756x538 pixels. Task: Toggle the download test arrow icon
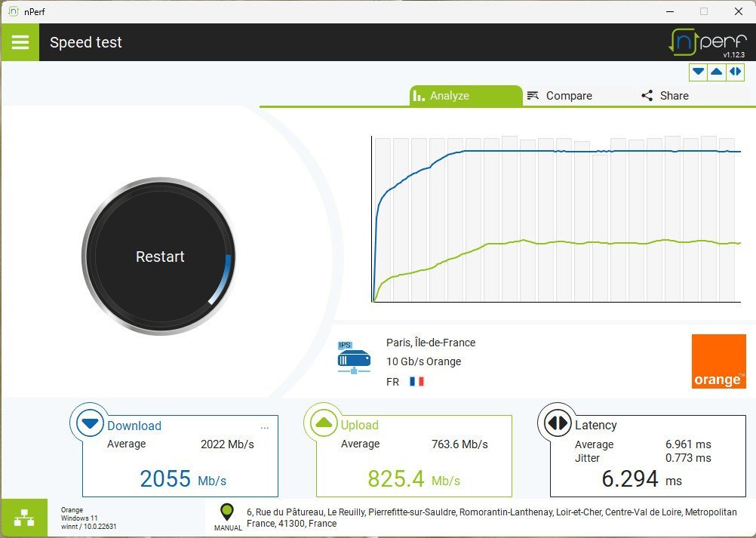tap(699, 72)
